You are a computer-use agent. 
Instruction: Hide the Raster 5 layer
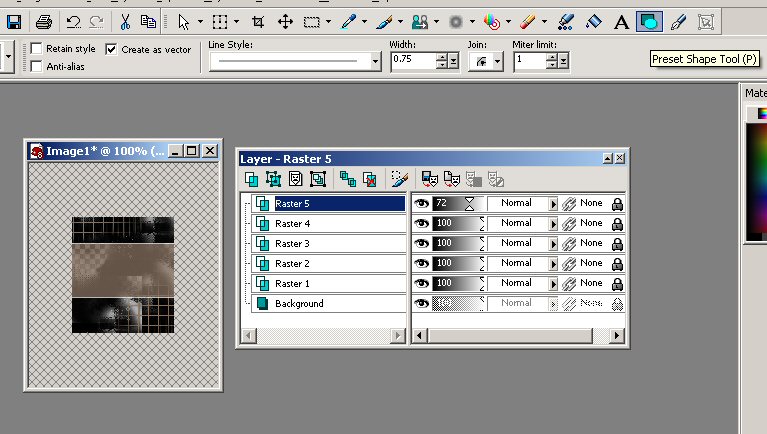(422, 203)
